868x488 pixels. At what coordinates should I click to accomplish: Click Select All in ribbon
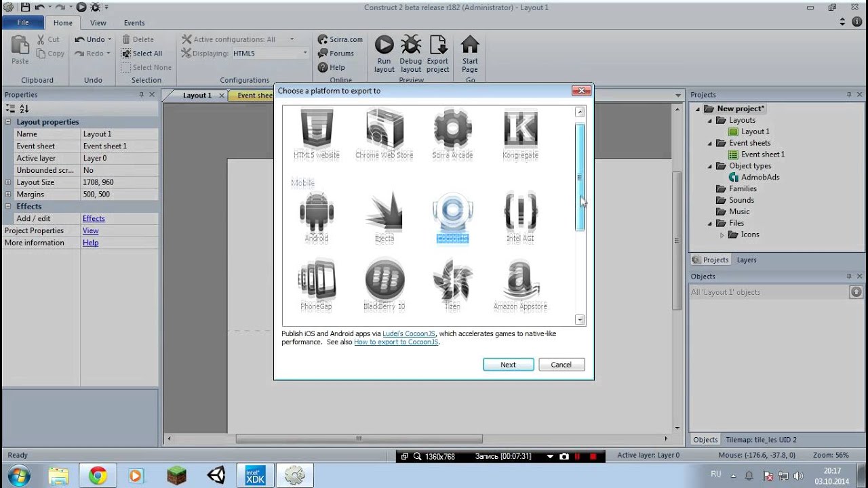pos(142,54)
